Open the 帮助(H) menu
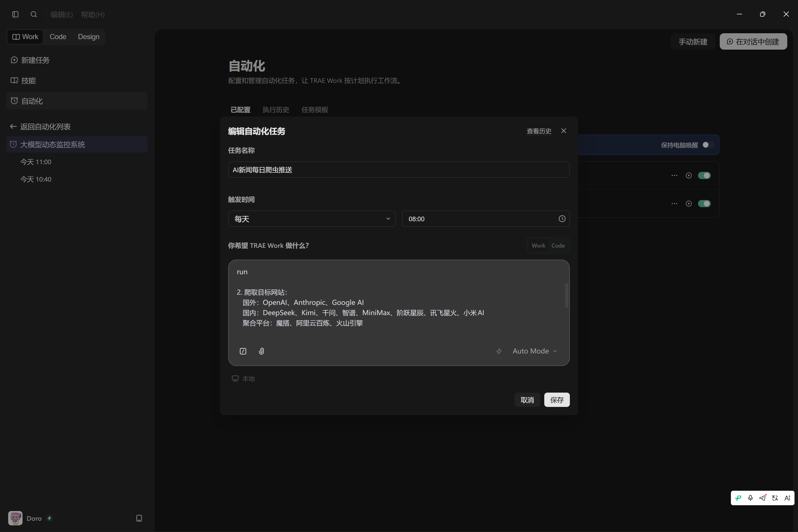Image resolution: width=798 pixels, height=532 pixels. 93,15
